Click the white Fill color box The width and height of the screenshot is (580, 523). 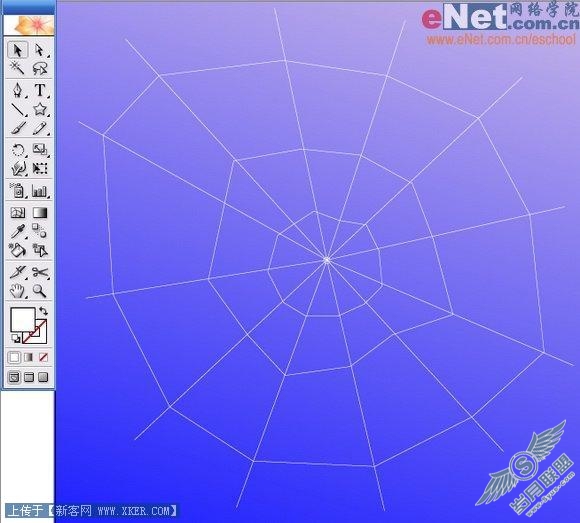pos(23,319)
